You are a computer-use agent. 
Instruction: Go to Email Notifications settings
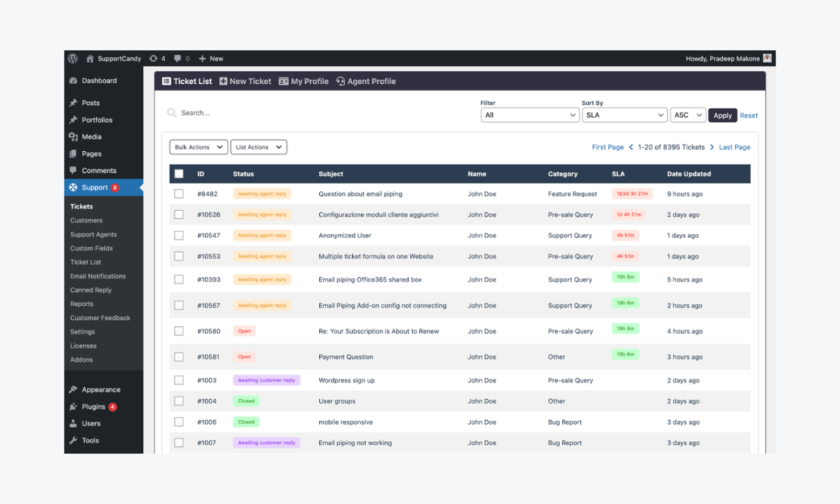click(x=99, y=276)
